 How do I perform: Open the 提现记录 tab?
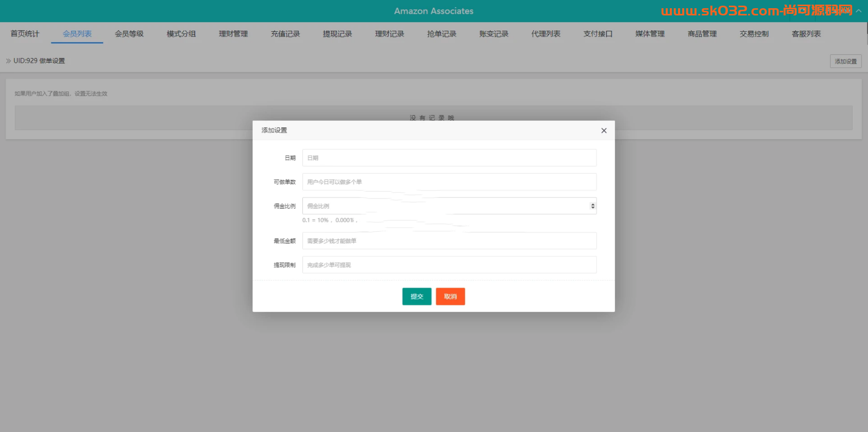(x=338, y=34)
